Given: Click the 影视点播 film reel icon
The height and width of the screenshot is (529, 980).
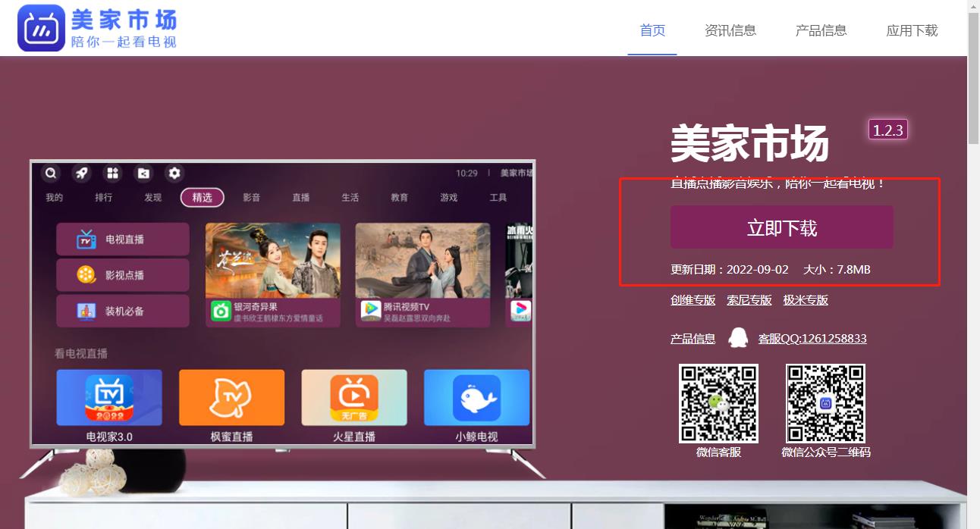Looking at the screenshot, I should point(86,275).
